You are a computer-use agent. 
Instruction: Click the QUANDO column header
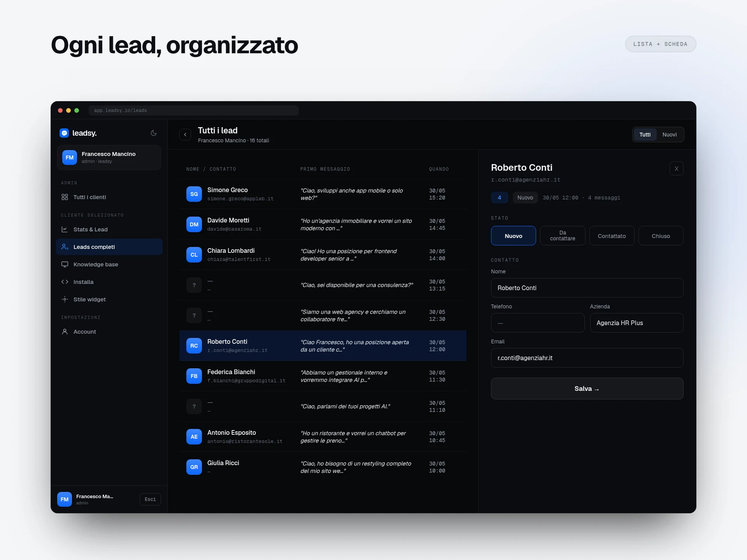439,169
